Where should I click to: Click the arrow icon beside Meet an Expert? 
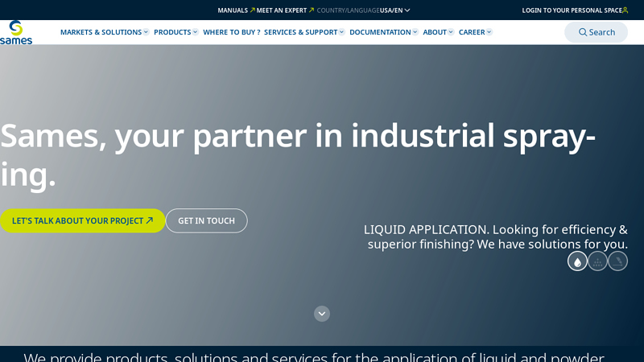pyautogui.click(x=312, y=10)
